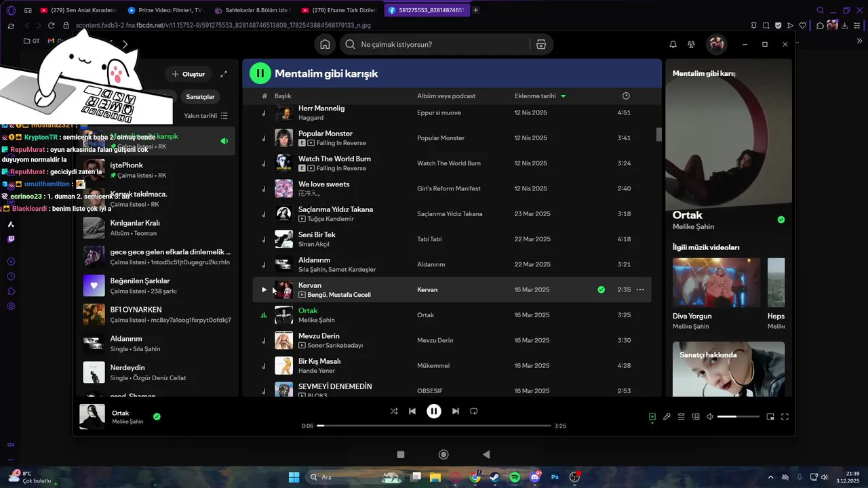Viewport: 868px width, 488px height.
Task: Toggle repeat mode
Action: click(474, 411)
